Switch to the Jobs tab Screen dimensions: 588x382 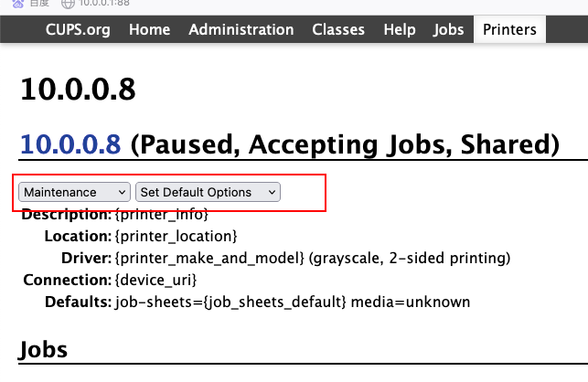[x=448, y=29]
